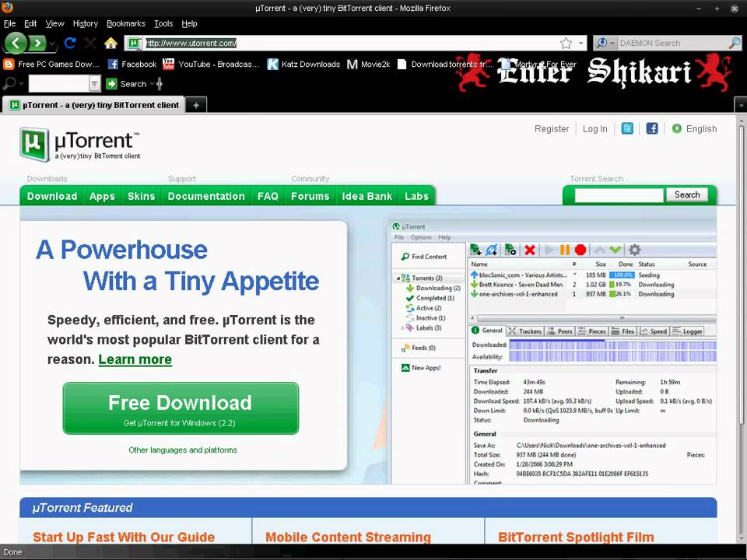
Task: Click into the Torrent Search text field
Action: click(x=619, y=195)
